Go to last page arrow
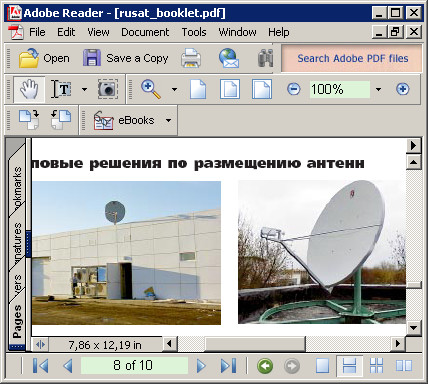This screenshot has width=428, height=384. [229, 366]
